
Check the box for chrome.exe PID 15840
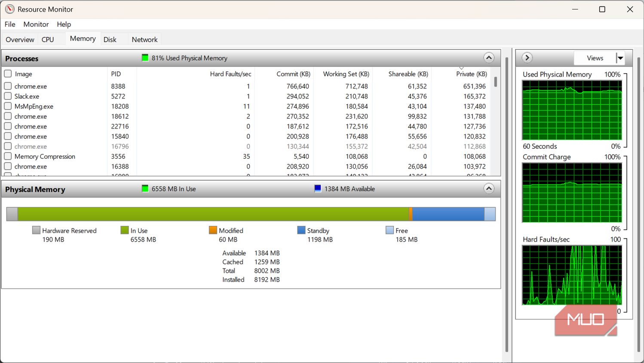(x=8, y=136)
